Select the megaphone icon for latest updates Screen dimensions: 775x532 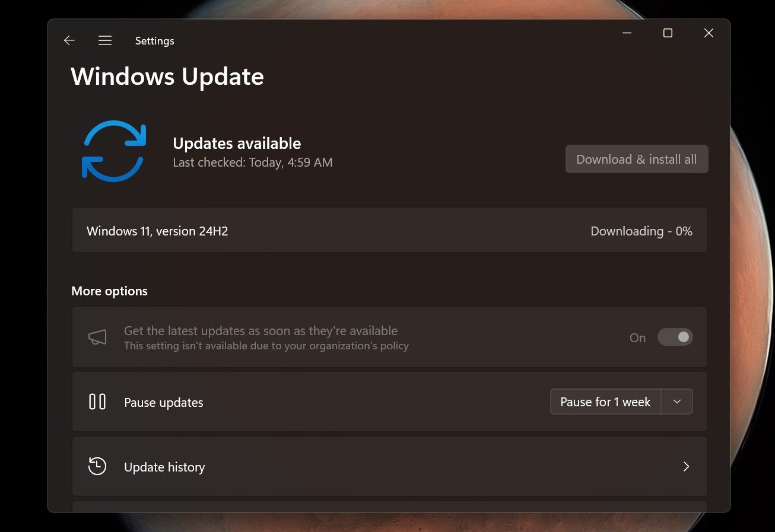tap(97, 337)
